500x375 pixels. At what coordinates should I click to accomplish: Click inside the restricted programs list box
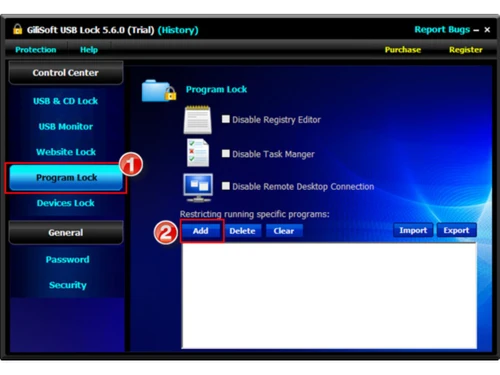329,296
